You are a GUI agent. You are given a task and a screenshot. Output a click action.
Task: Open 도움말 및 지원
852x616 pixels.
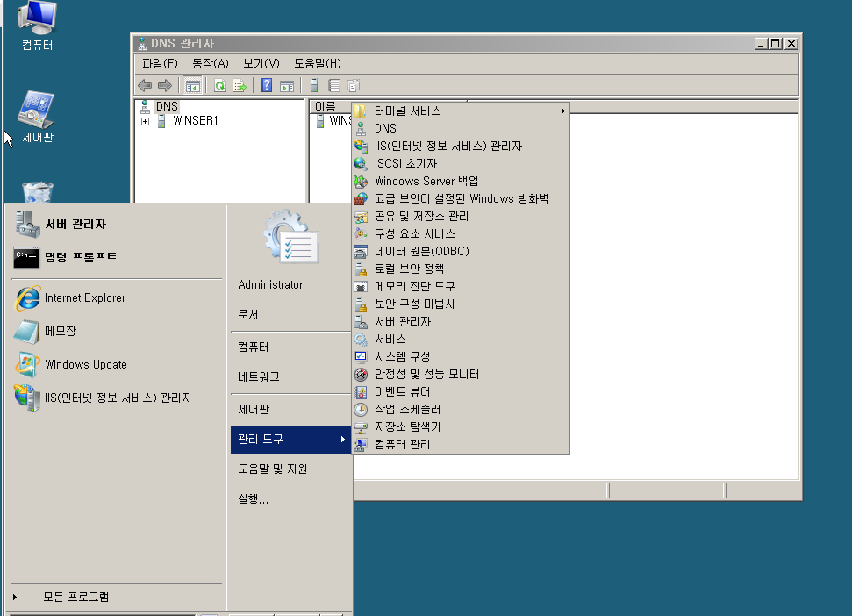(290, 469)
